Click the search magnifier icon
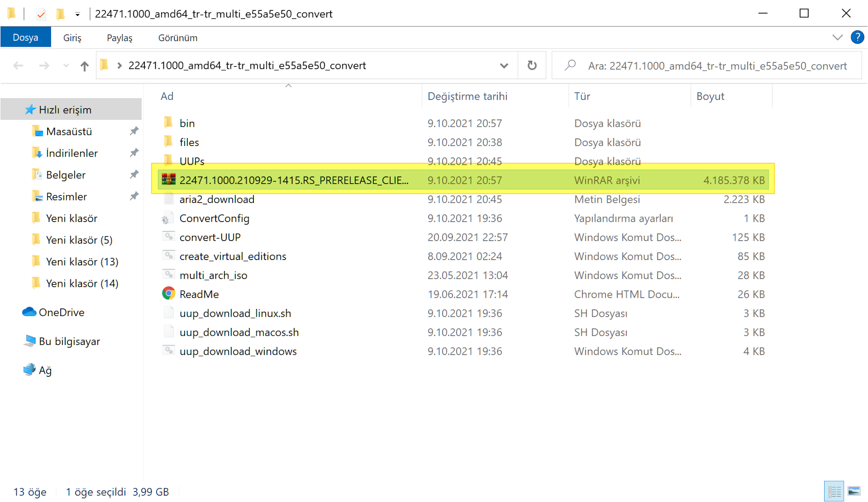This screenshot has height=502, width=868. [x=570, y=66]
